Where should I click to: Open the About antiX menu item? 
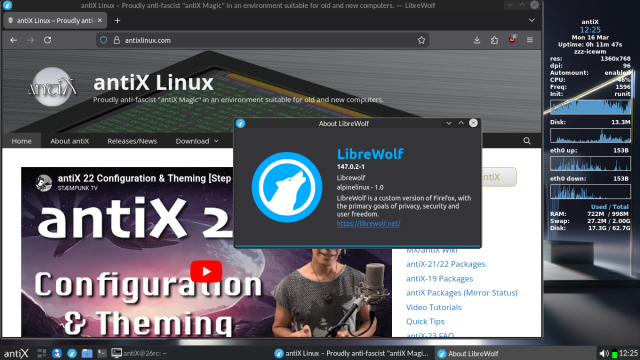click(x=69, y=141)
